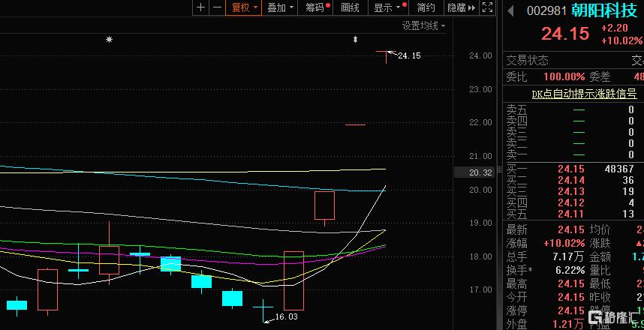Click stock name 朝阳科技
Image resolution: width=644 pixels, height=330 pixels.
[603, 10]
